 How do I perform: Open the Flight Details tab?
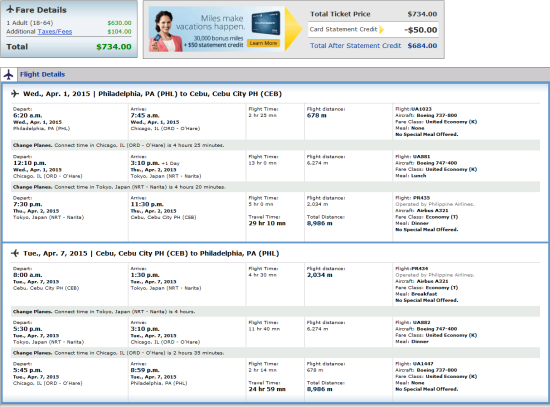pos(42,74)
